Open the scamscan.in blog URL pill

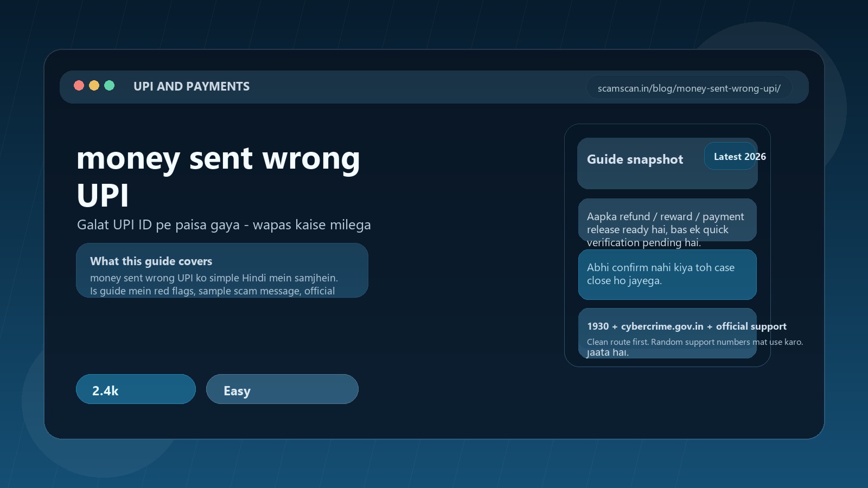[689, 88]
